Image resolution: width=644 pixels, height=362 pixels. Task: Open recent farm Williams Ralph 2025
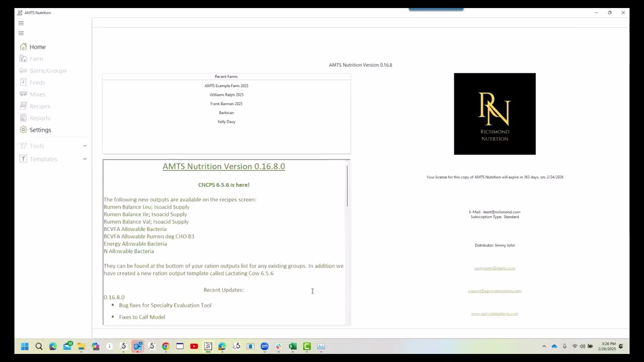tap(226, 95)
